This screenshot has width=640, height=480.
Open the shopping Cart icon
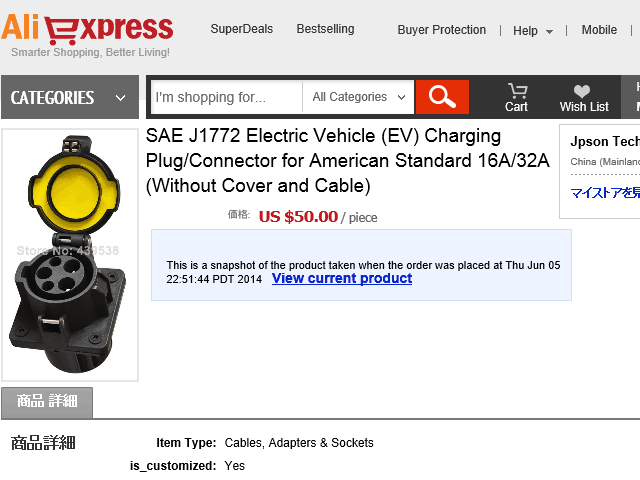coord(516,97)
